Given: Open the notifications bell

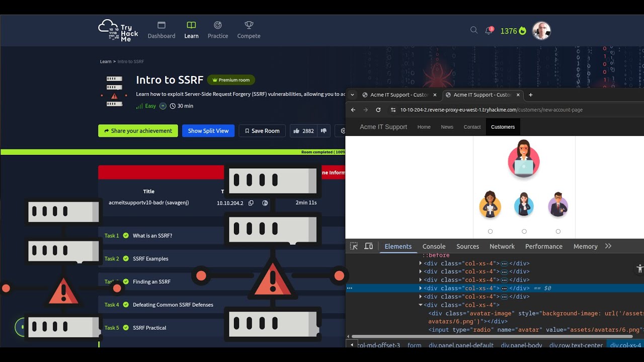Looking at the screenshot, I should [489, 31].
